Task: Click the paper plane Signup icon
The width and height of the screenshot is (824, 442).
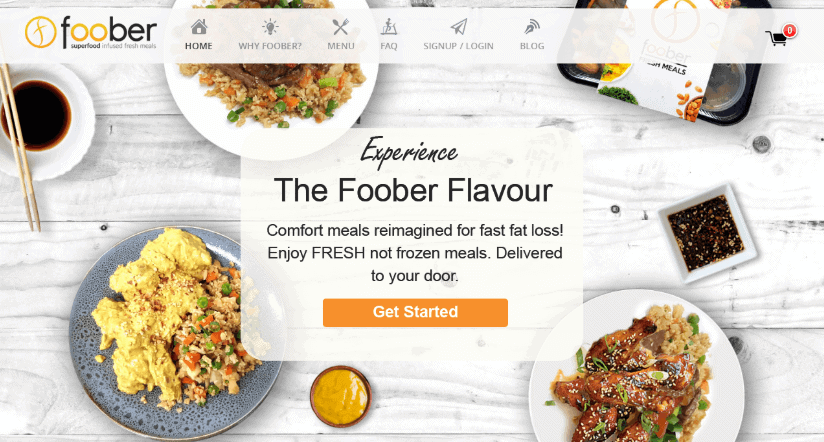Action: 458,27
